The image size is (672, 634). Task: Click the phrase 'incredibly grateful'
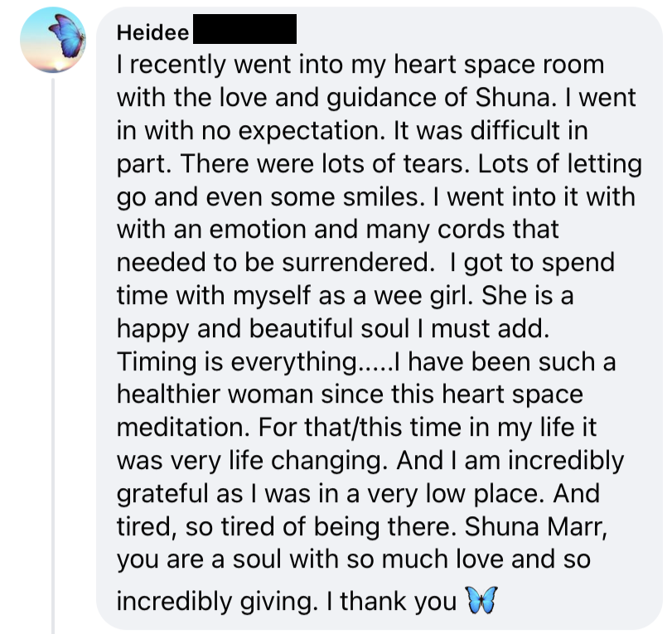point(370,477)
